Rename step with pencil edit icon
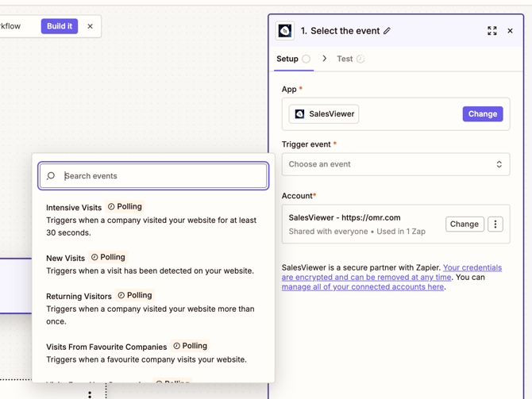This screenshot has width=532, height=399. click(x=387, y=31)
